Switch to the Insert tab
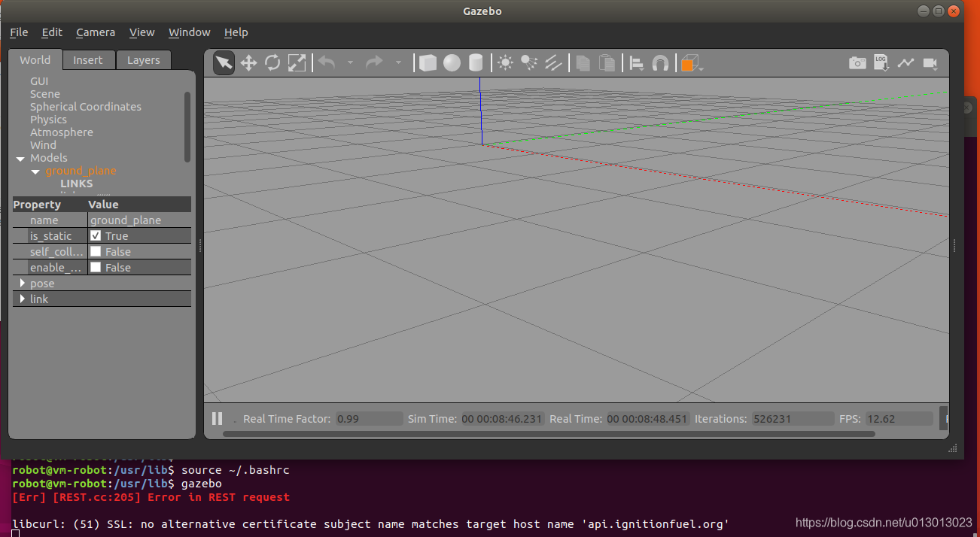The width and height of the screenshot is (980, 537). (x=88, y=60)
